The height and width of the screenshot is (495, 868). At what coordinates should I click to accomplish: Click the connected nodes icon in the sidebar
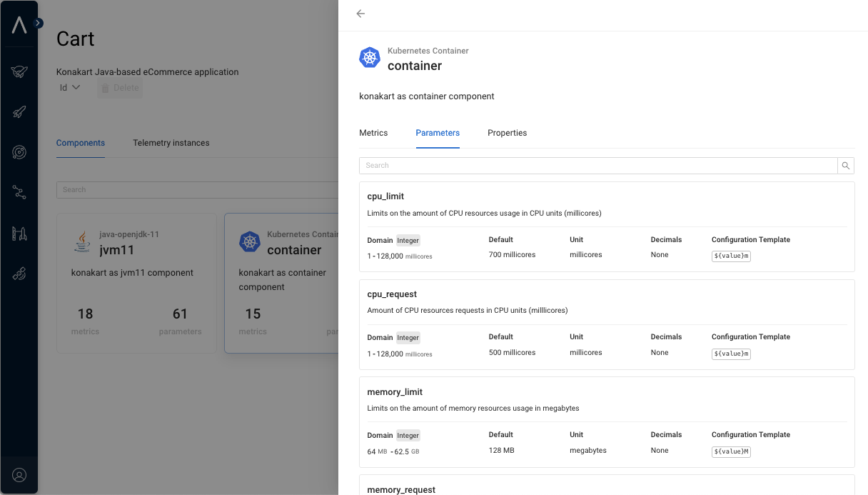(x=19, y=192)
